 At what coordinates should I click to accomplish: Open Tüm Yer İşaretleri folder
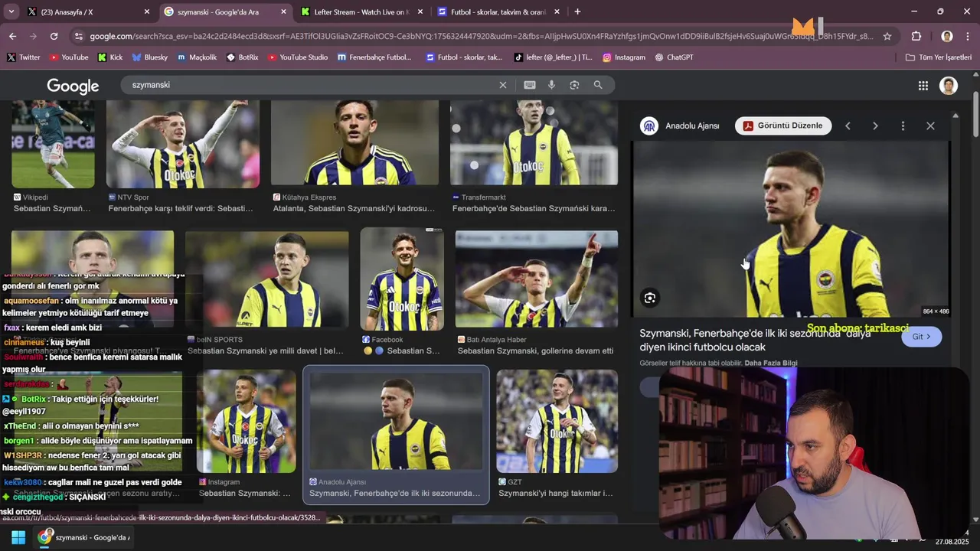point(939,57)
